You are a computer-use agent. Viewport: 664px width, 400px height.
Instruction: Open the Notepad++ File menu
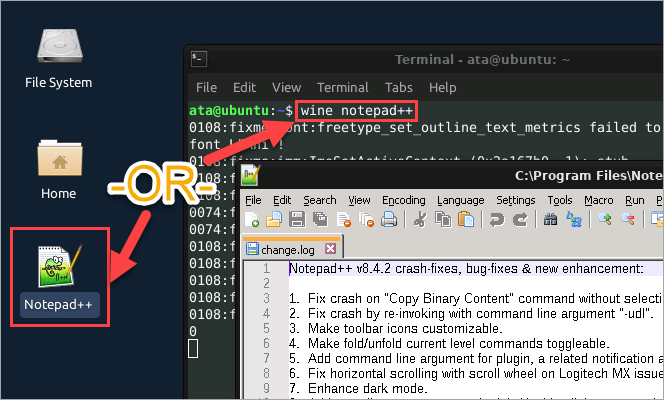[x=253, y=200]
